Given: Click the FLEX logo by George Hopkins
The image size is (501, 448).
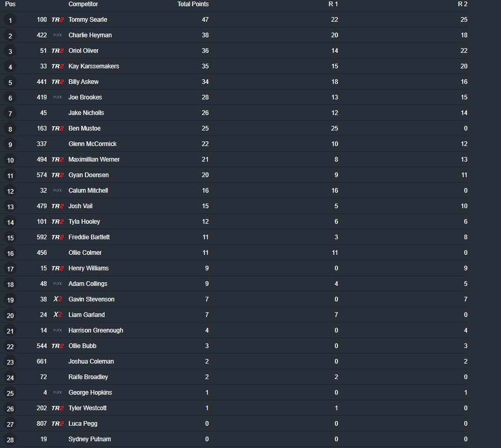Looking at the screenshot, I should click(x=57, y=393).
